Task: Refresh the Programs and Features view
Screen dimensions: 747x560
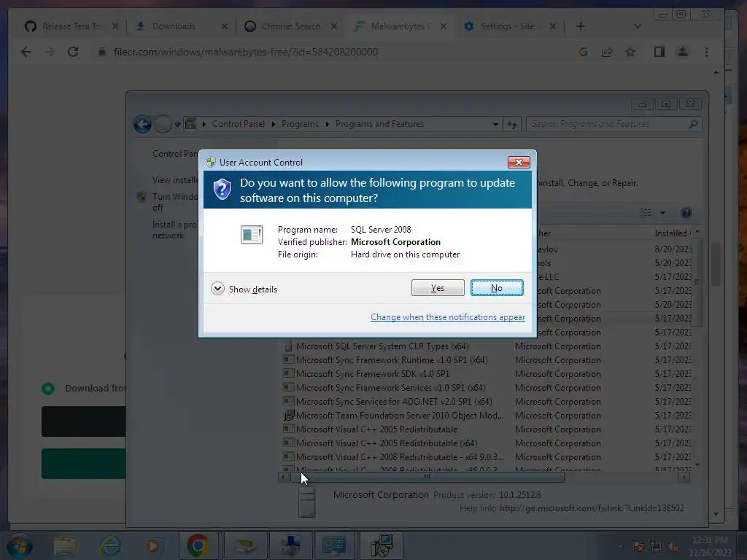Action: (512, 124)
